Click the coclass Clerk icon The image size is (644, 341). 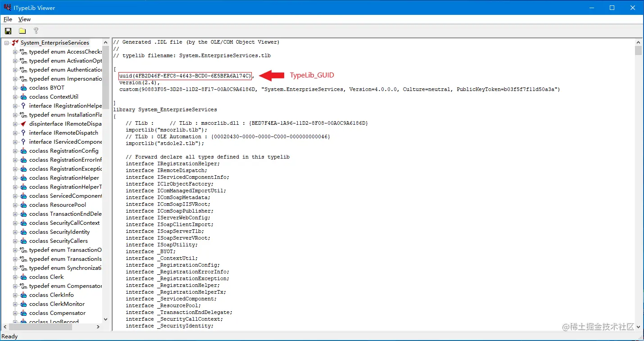point(23,277)
